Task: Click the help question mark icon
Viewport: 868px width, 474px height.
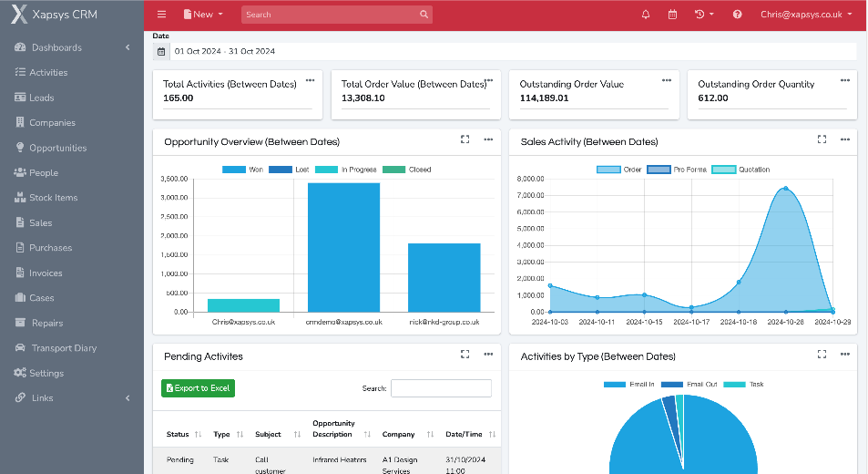Action: (738, 15)
